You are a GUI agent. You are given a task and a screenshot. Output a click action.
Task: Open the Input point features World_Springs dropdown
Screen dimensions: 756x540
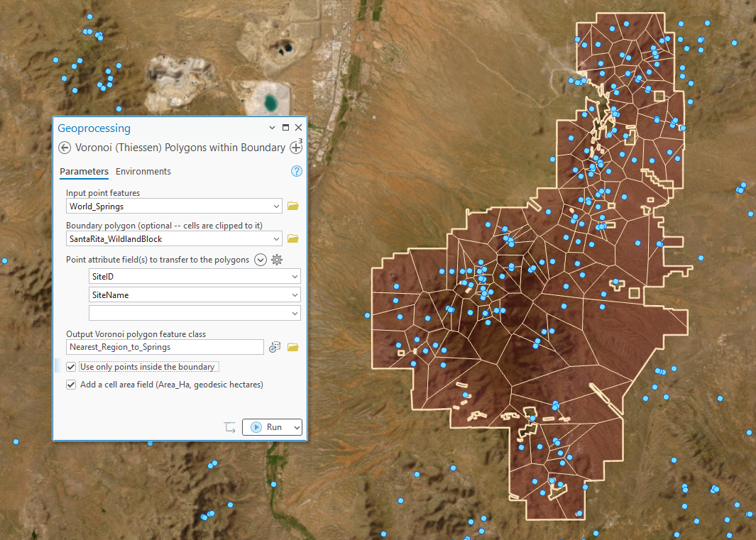click(276, 206)
